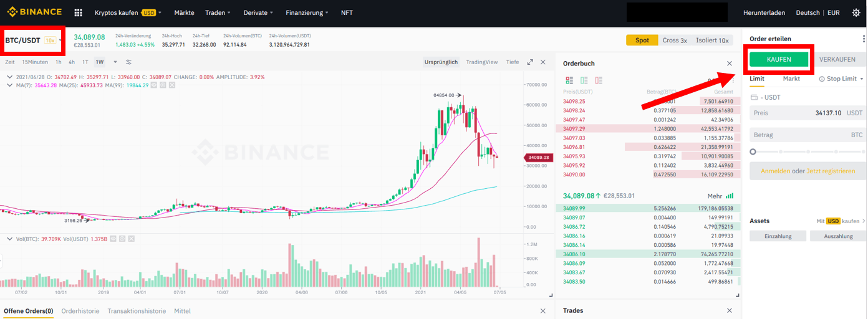Switch to Cross 3x margin mode

pyautogui.click(x=675, y=40)
